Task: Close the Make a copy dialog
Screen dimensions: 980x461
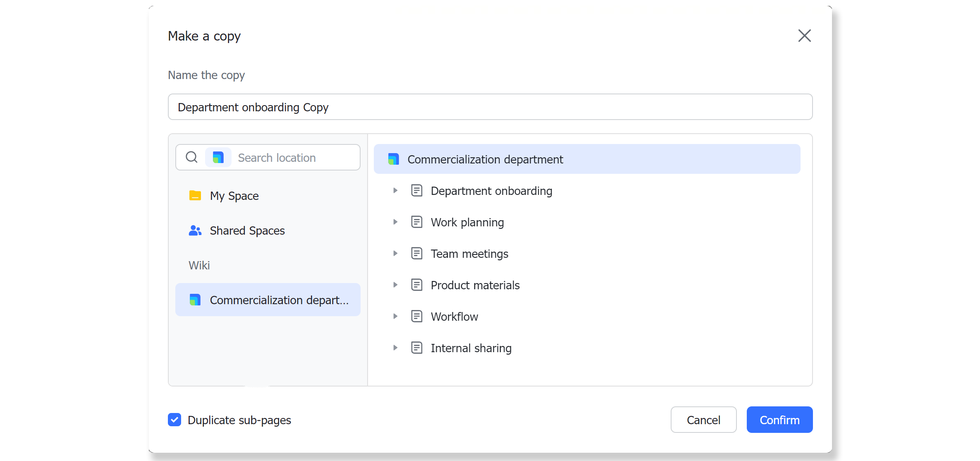Action: pyautogui.click(x=804, y=36)
